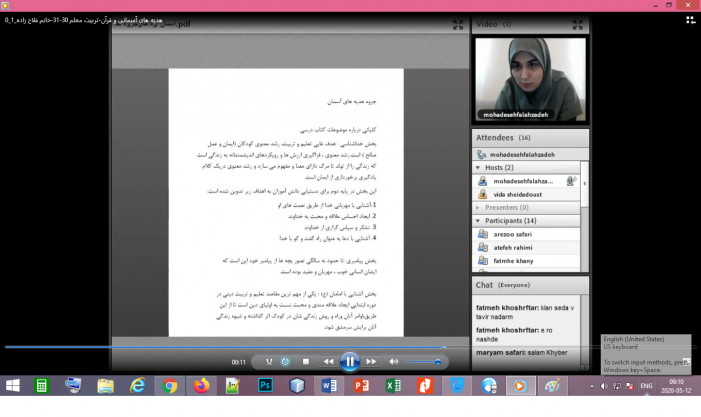This screenshot has height=417, width=701.
Task: Open Paint from the taskbar
Action: tap(553, 386)
